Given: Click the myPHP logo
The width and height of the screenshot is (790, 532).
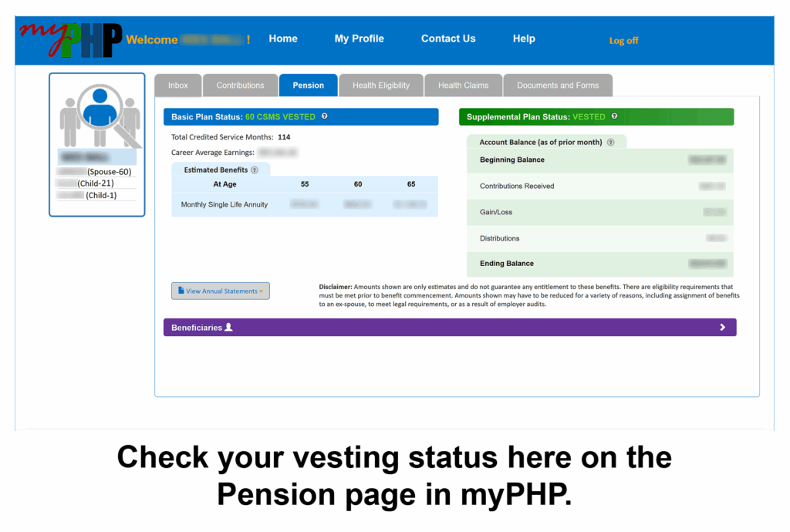Looking at the screenshot, I should tap(71, 39).
